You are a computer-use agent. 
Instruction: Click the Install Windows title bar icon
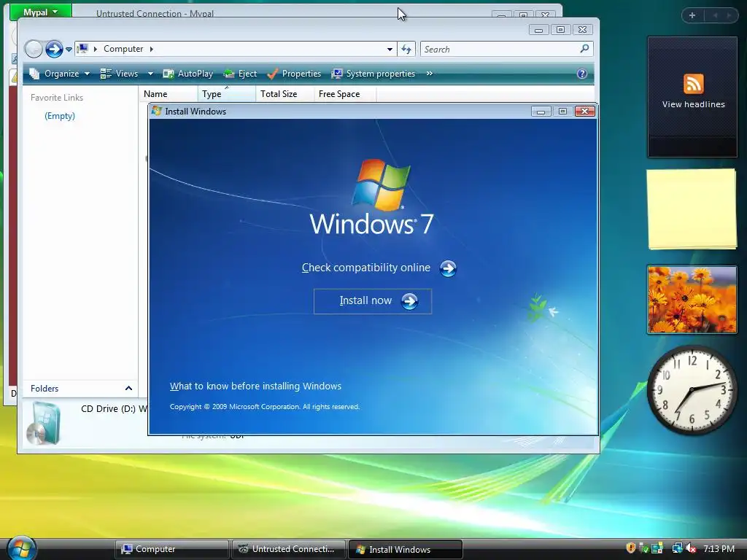(157, 111)
